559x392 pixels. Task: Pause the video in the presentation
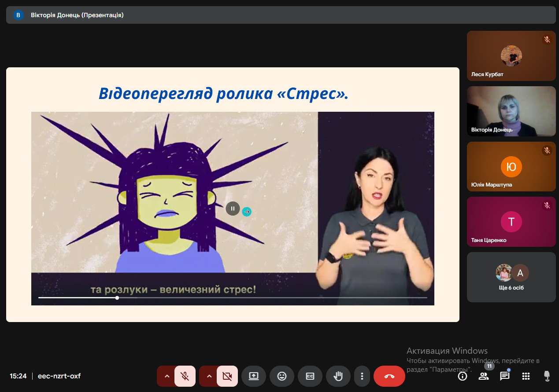[233, 209]
